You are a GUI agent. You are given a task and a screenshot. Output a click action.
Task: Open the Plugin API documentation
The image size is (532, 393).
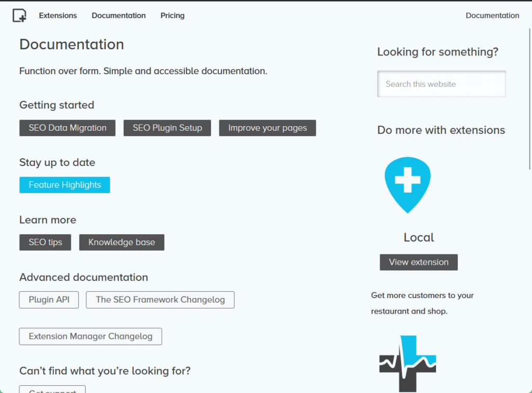[49, 300]
